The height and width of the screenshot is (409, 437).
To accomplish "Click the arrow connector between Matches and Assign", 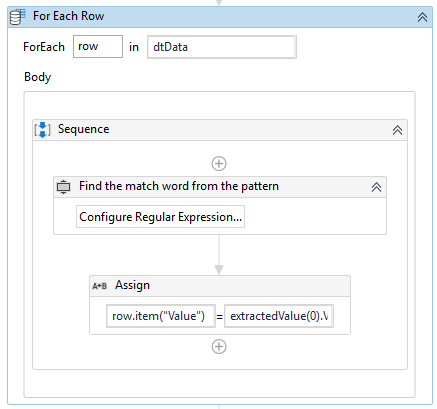I will click(x=219, y=255).
